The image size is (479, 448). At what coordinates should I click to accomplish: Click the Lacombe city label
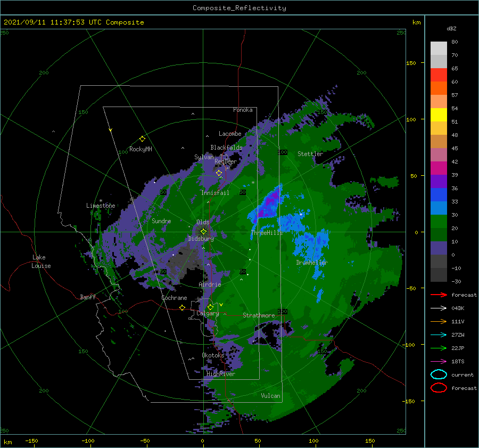coord(230,134)
